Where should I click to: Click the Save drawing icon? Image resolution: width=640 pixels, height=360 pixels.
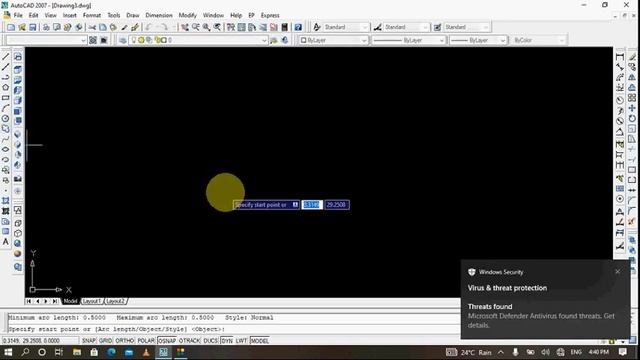coord(33,27)
